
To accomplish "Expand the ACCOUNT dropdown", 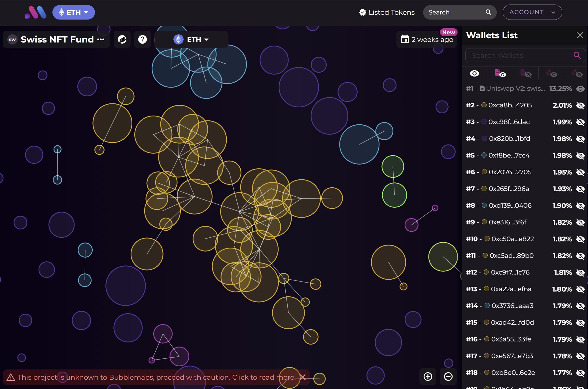I will 532,12.
